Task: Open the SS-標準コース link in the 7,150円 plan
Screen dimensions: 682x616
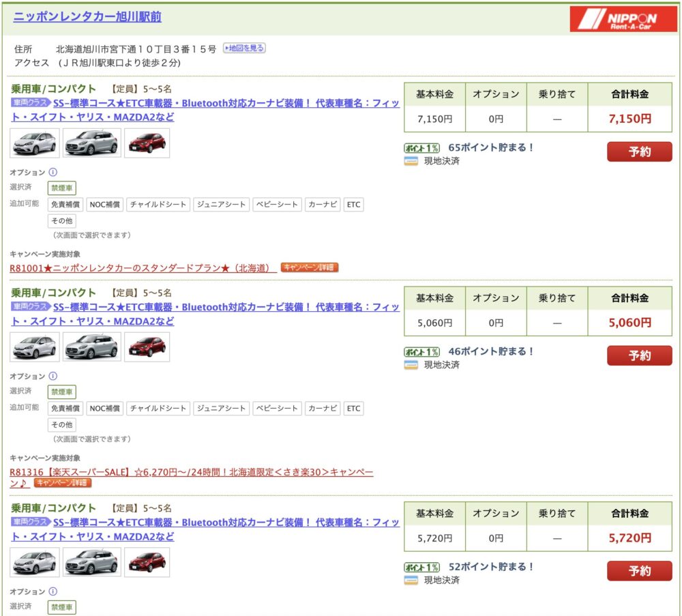Action: (205, 110)
